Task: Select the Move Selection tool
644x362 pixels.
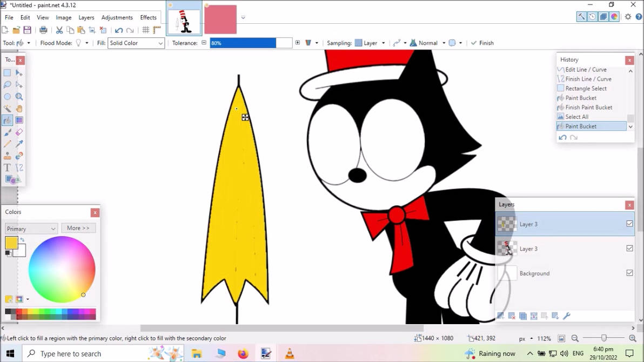Action: coord(19,85)
